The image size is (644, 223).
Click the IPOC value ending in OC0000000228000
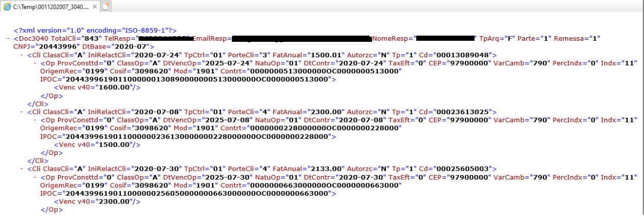pyautogui.click(x=198, y=136)
